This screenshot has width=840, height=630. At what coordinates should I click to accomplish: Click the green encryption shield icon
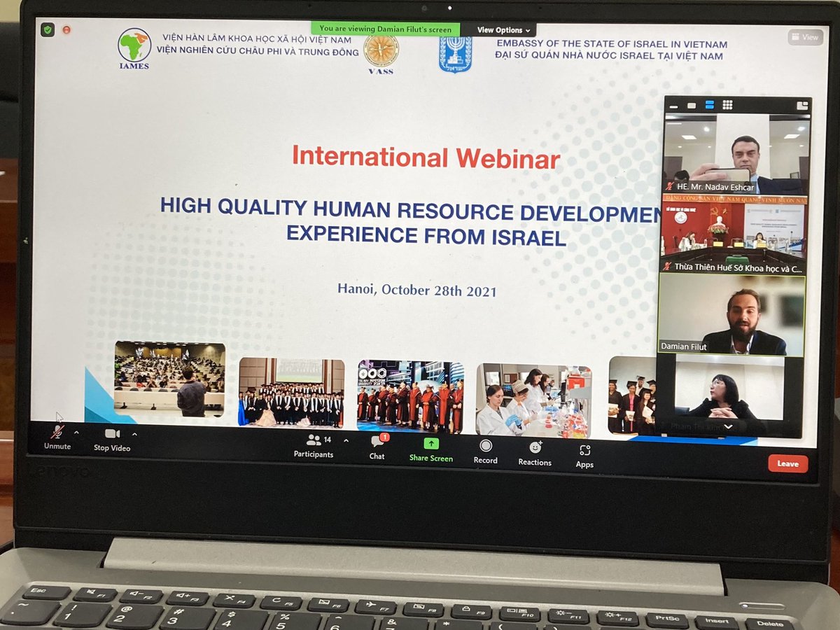47,30
